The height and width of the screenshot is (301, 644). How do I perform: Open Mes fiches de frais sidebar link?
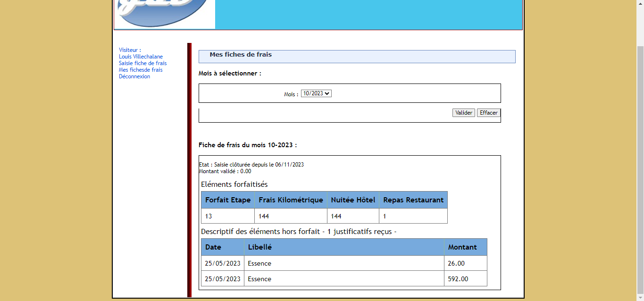[141, 70]
